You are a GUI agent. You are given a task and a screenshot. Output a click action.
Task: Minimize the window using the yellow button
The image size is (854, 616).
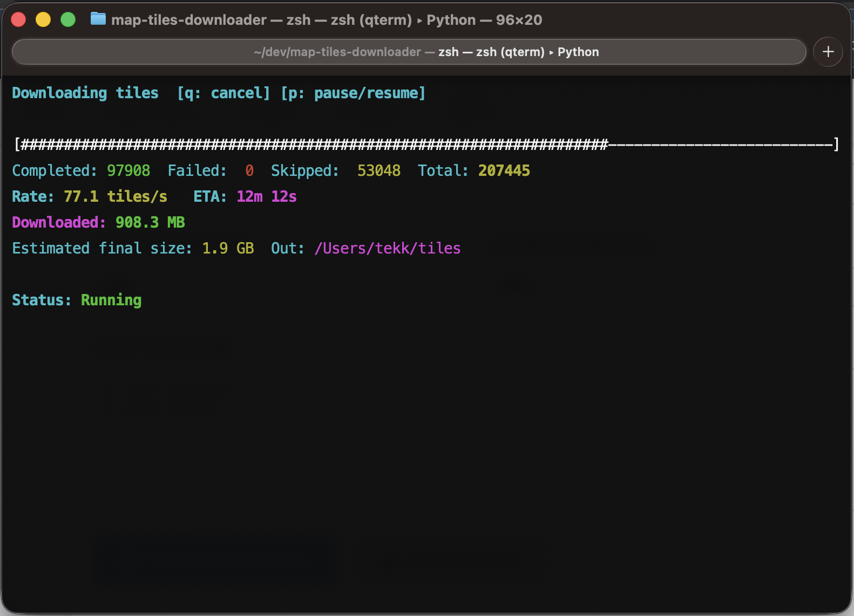[x=43, y=20]
